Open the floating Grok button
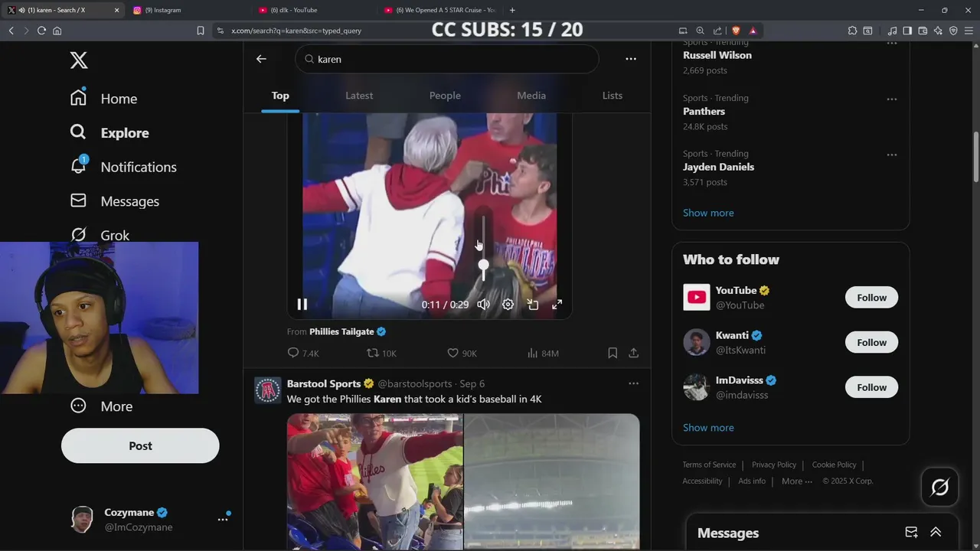Image resolution: width=980 pixels, height=551 pixels. coord(939,487)
